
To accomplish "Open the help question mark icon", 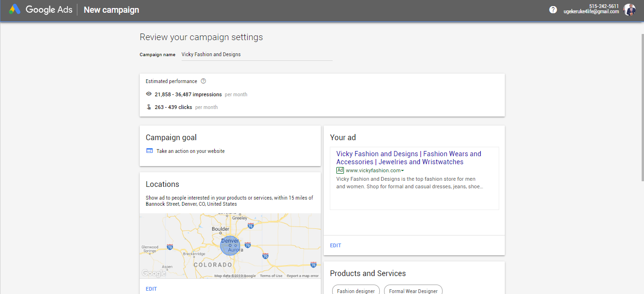I will [553, 10].
